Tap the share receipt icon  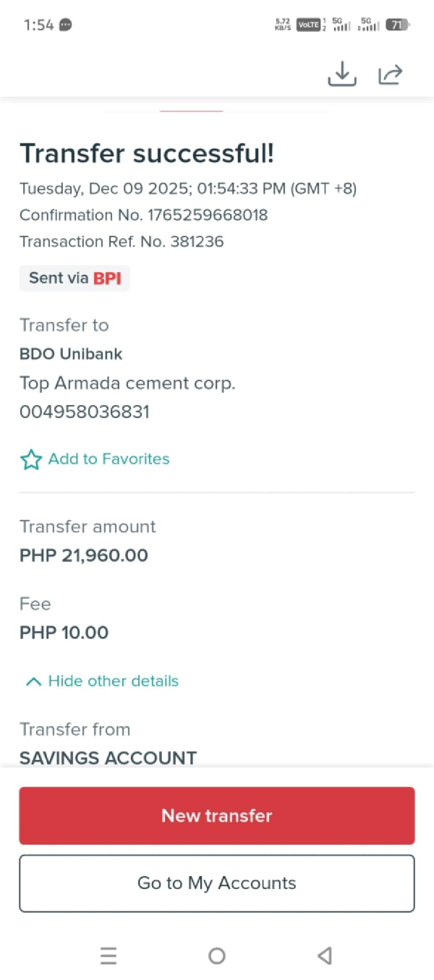pyautogui.click(x=391, y=74)
